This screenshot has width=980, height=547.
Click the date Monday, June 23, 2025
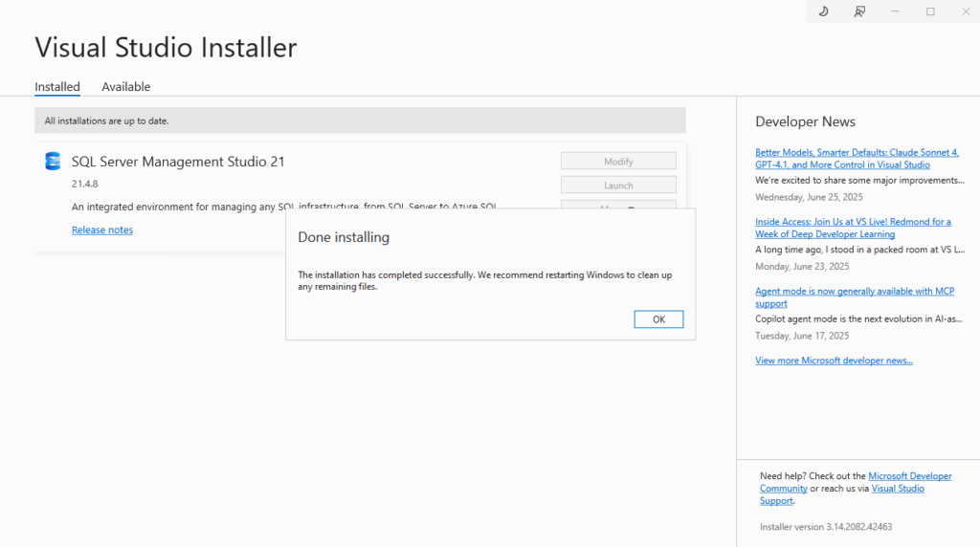click(802, 266)
